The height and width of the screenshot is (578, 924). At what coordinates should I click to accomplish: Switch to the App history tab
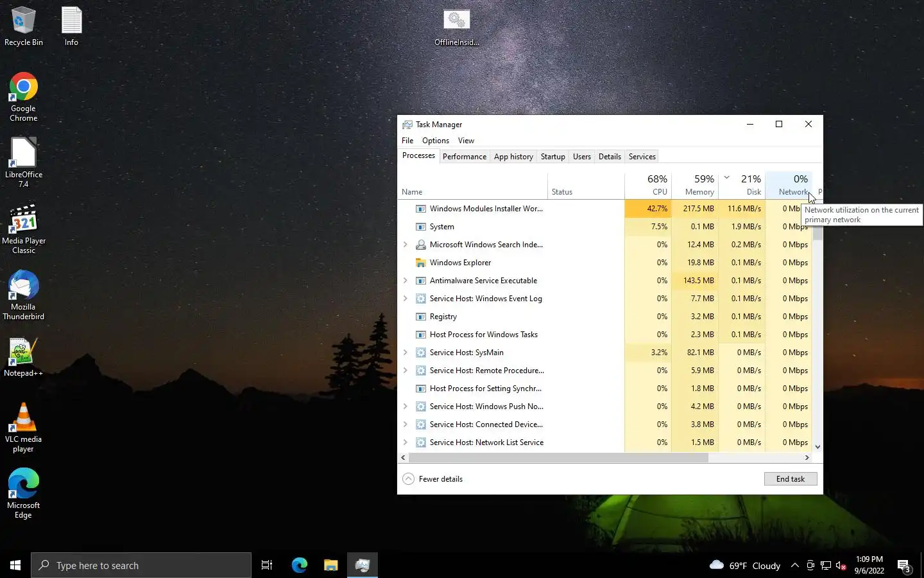pyautogui.click(x=513, y=157)
